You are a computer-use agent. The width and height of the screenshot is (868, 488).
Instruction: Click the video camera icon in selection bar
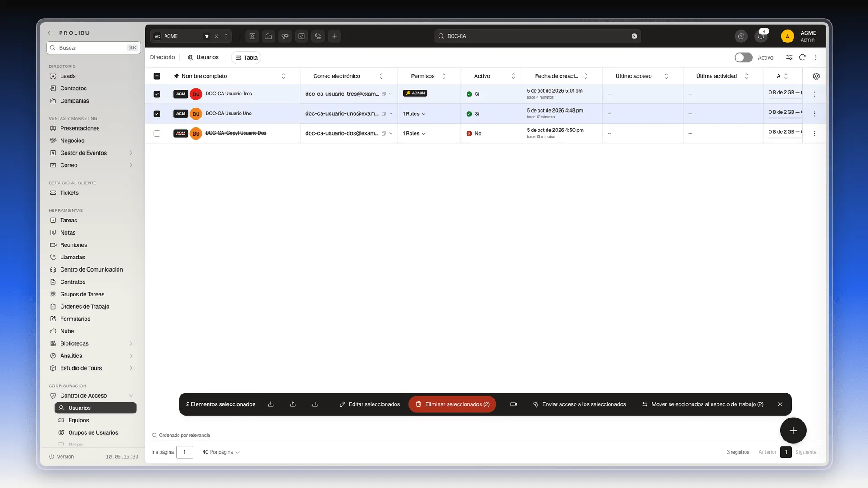point(514,404)
